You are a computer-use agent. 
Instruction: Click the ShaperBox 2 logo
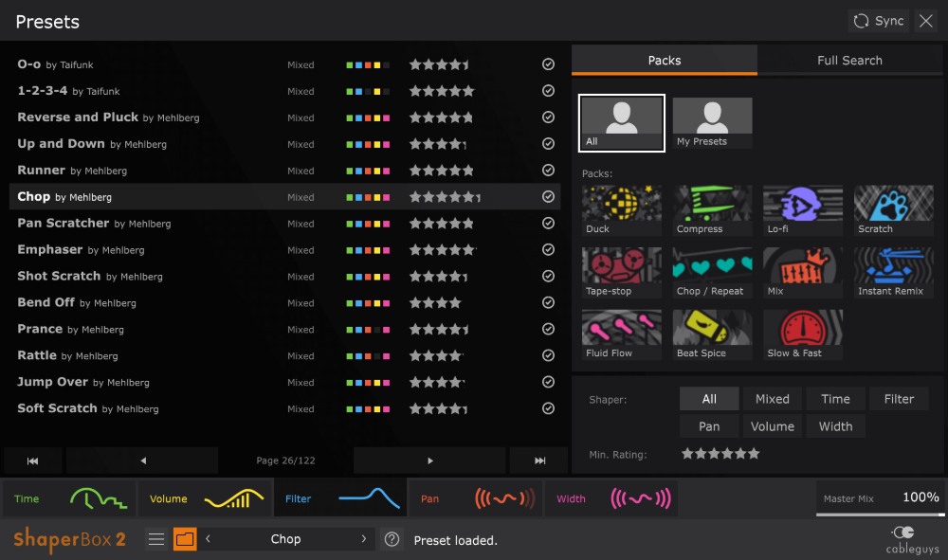(x=69, y=538)
